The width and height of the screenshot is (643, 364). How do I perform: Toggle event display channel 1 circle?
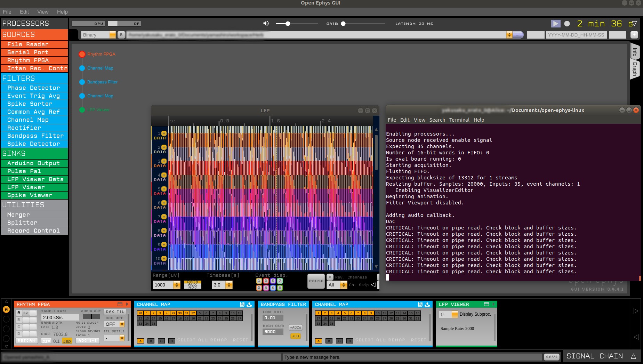259,281
